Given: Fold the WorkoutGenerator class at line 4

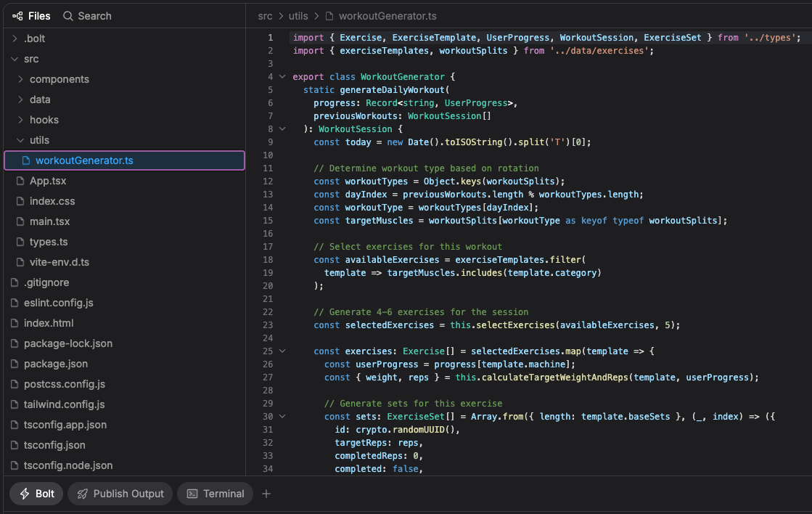Looking at the screenshot, I should click(282, 77).
